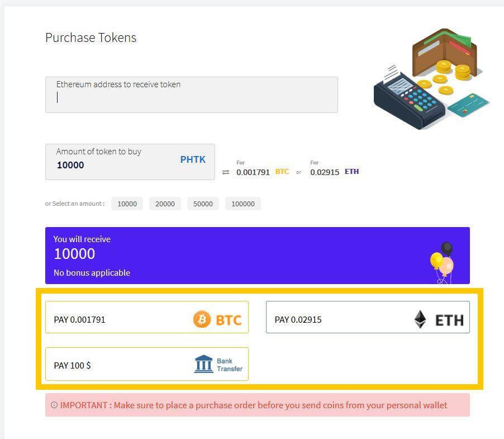The width and height of the screenshot is (504, 439).
Task: Pay 100 $ by Bank Transfer
Action: click(x=147, y=364)
